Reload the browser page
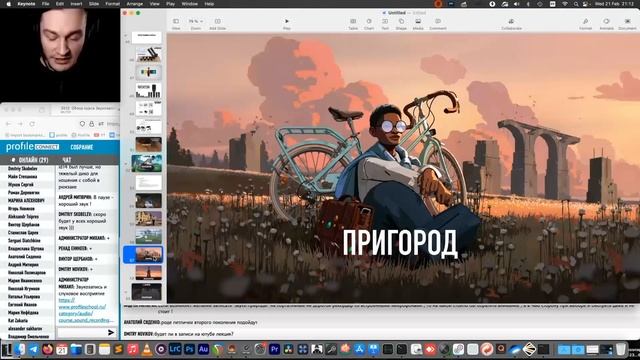This screenshot has height=360, width=640. (32, 123)
